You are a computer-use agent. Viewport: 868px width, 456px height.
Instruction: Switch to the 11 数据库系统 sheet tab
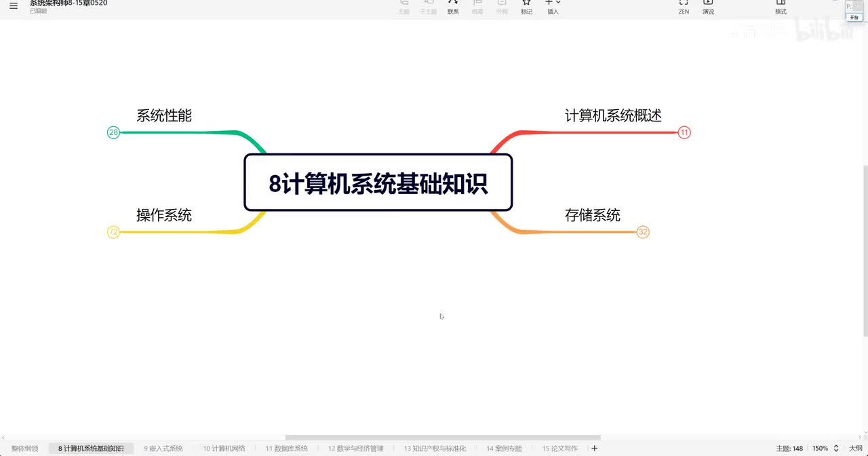[287, 449]
